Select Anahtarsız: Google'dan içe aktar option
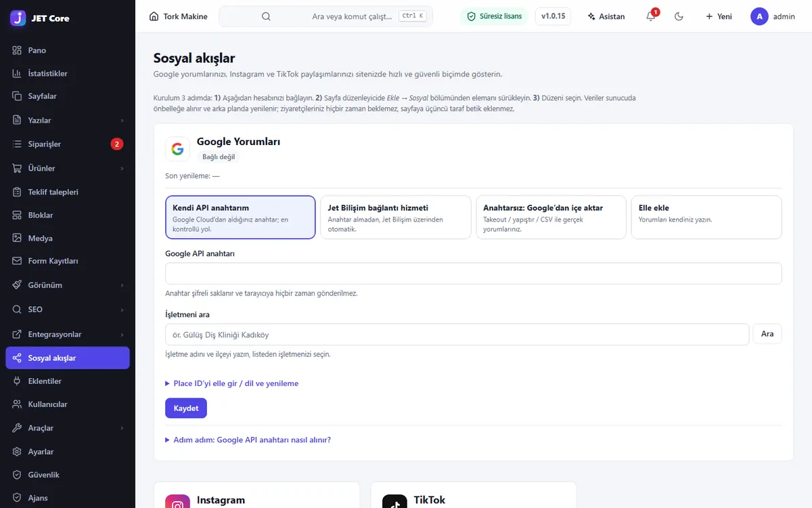 pyautogui.click(x=551, y=217)
